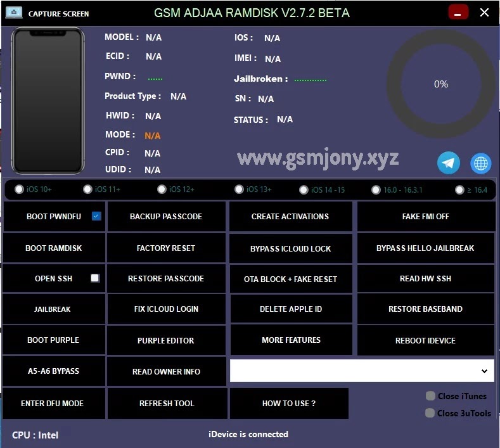Start OPEN SSH
The height and width of the screenshot is (448, 500).
pos(54,278)
